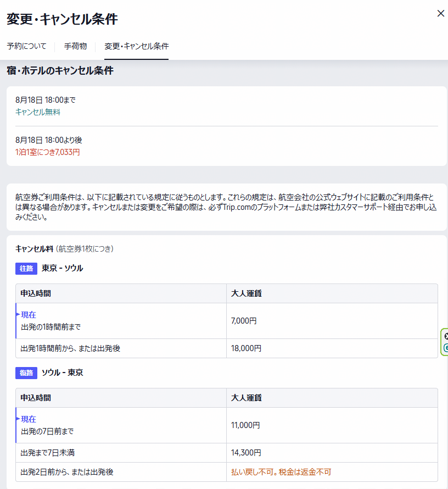Image resolution: width=448 pixels, height=489 pixels.
Task: Click the 払い戻し不可。税金は返金不可 cell
Action: [x=332, y=472]
